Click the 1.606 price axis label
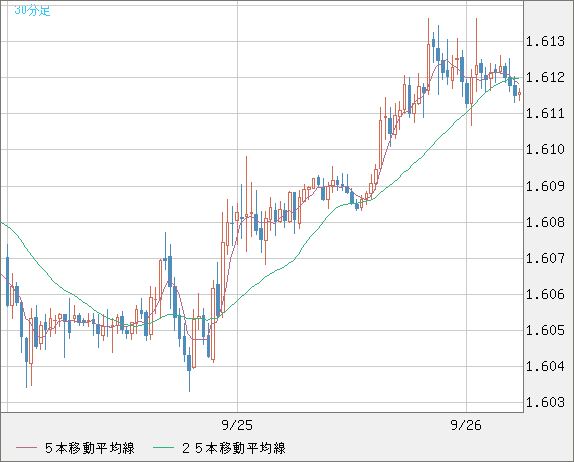 coord(545,294)
